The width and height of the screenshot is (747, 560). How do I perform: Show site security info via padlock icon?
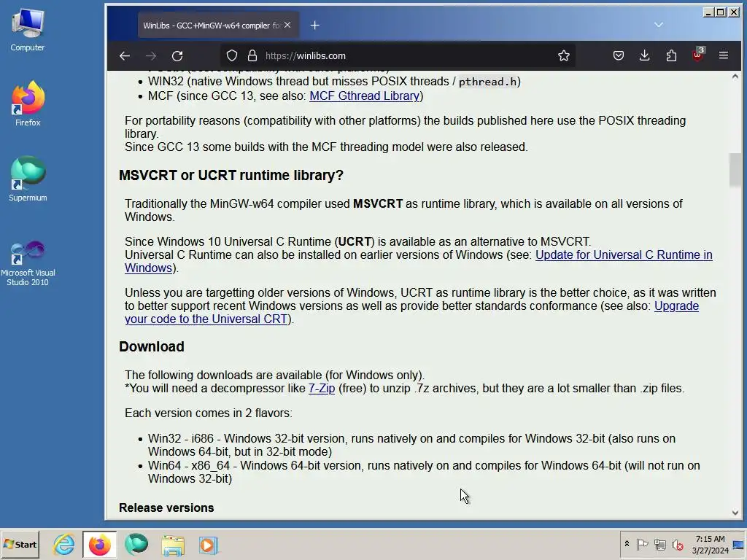click(x=252, y=55)
